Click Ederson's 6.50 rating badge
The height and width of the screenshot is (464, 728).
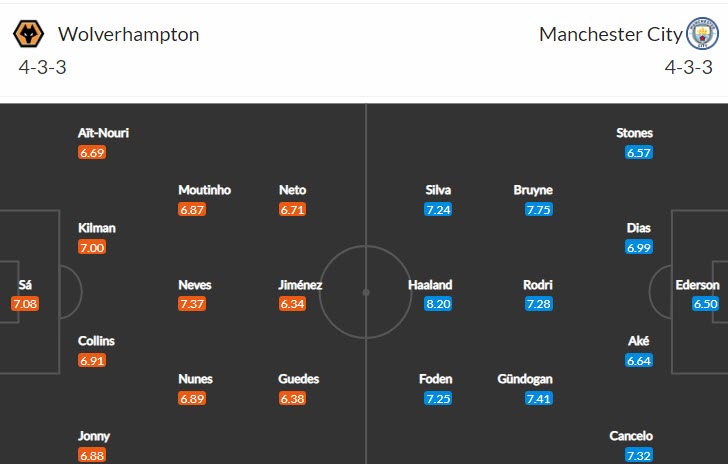(x=705, y=304)
